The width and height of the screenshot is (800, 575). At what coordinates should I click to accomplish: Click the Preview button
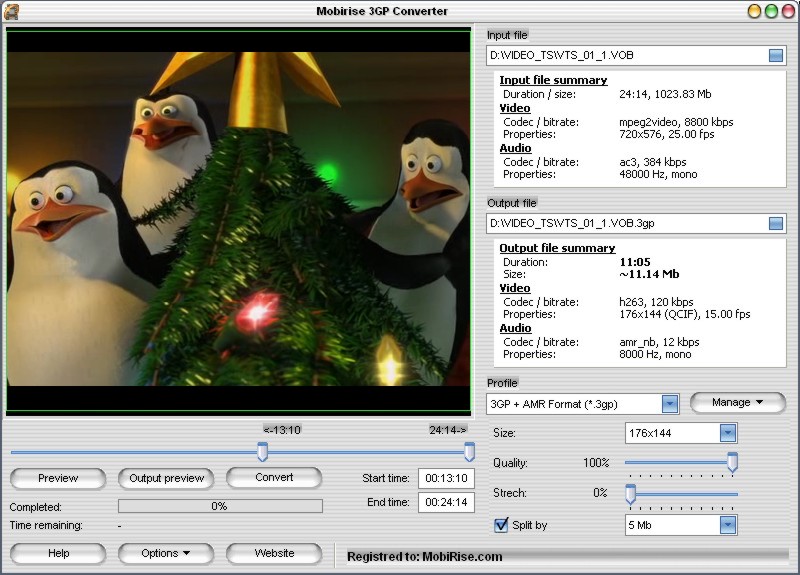pos(58,479)
